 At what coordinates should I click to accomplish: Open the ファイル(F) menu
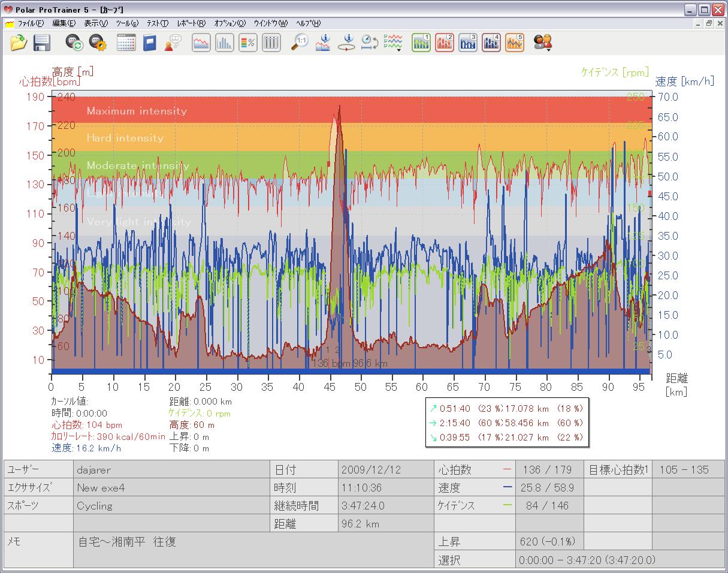[x=31, y=24]
